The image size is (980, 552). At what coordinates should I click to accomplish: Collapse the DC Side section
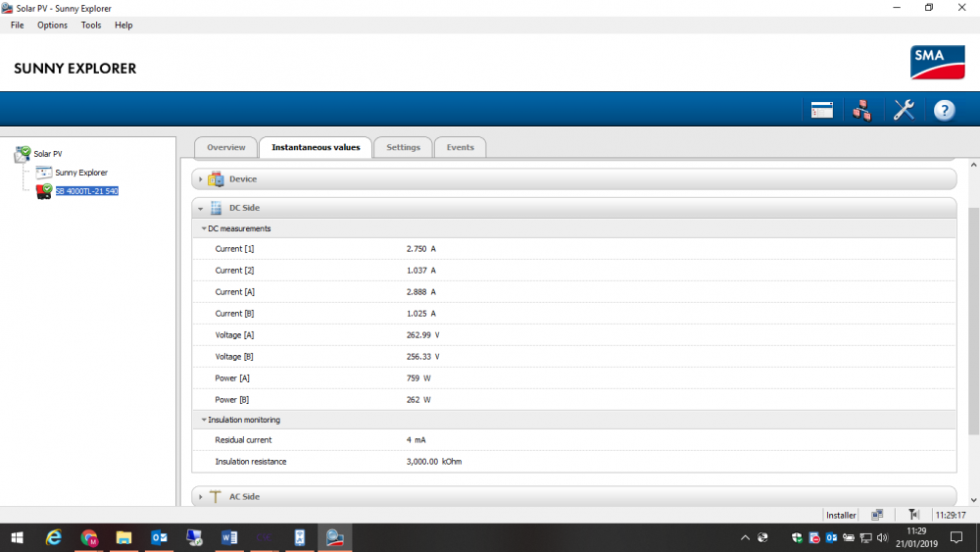(x=201, y=208)
